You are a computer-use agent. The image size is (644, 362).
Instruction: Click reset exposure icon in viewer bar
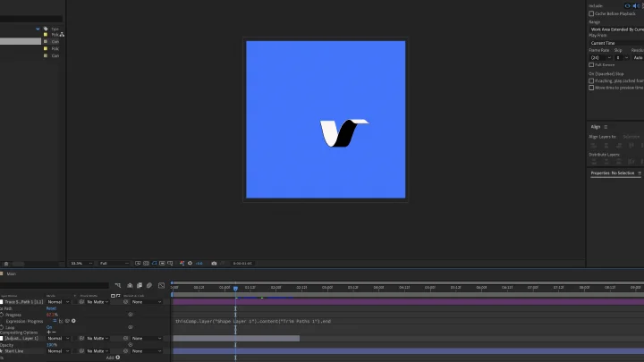[190, 264]
